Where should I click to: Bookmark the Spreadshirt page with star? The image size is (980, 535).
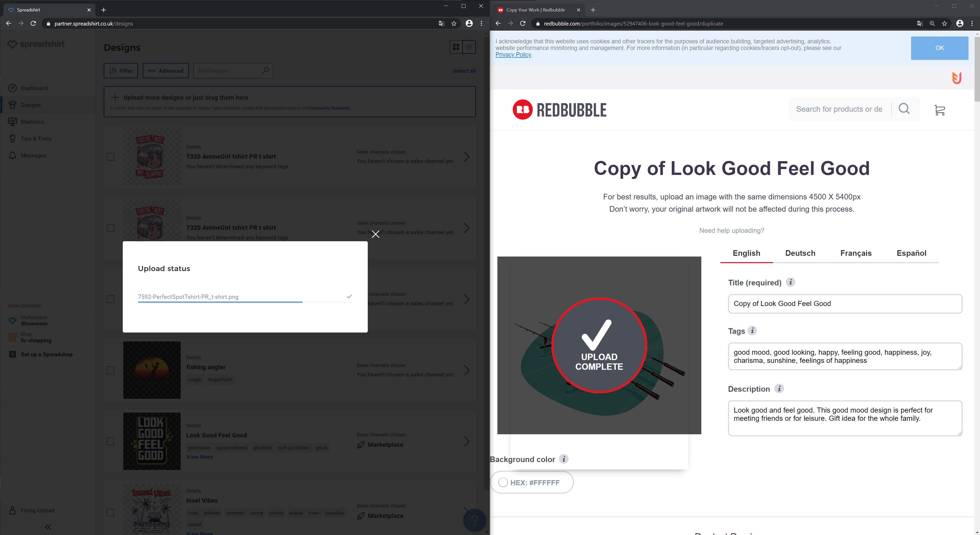454,23
